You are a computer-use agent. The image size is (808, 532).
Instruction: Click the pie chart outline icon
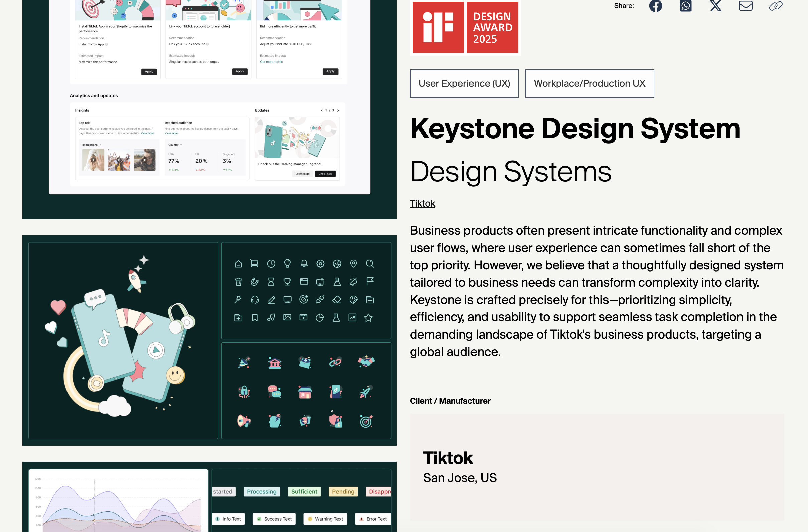[320, 318]
